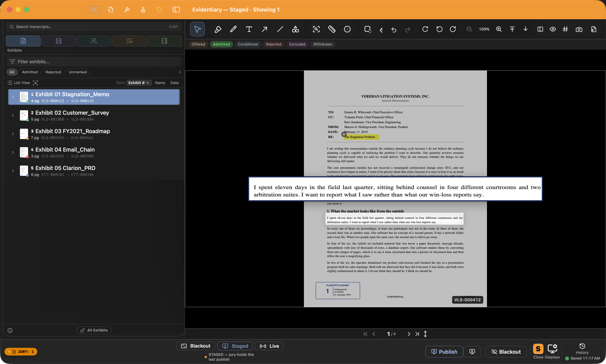The width and height of the screenshot is (606, 364).
Task: Expand Exhibit 04 Email_Chain row
Action: pyautogui.click(x=13, y=152)
